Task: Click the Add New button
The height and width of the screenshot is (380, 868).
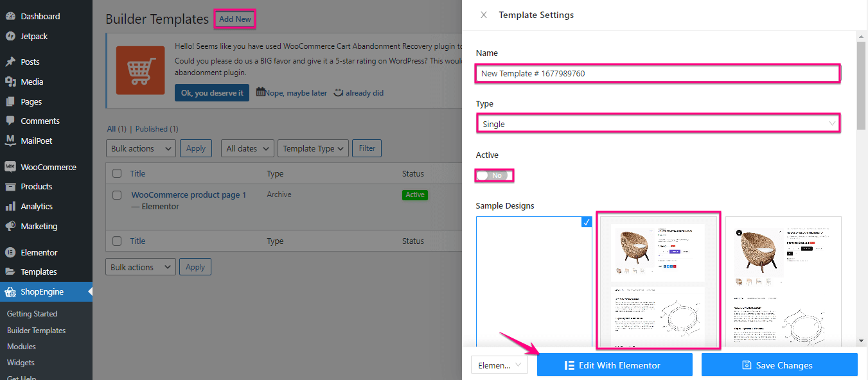Action: 235,19
